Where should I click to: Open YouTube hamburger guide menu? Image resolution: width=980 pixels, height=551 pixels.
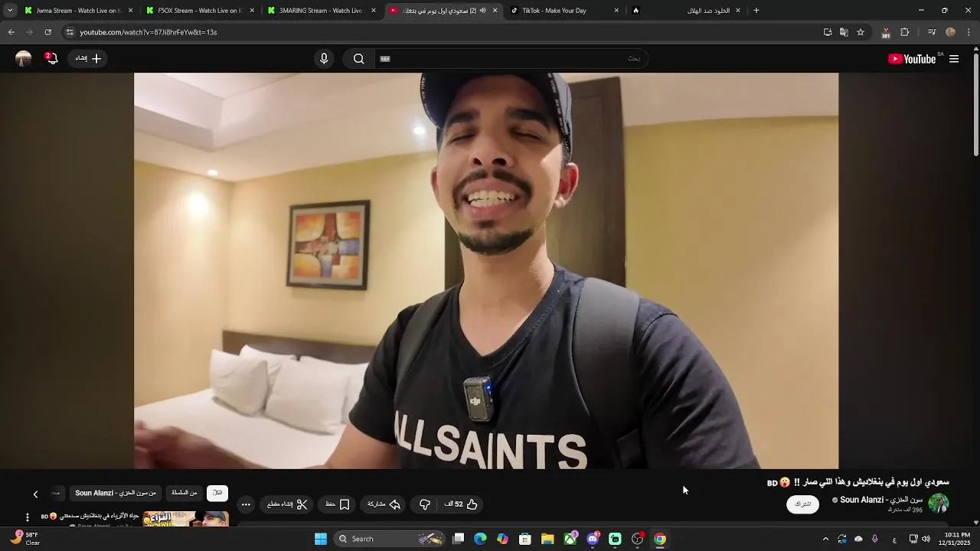[954, 59]
